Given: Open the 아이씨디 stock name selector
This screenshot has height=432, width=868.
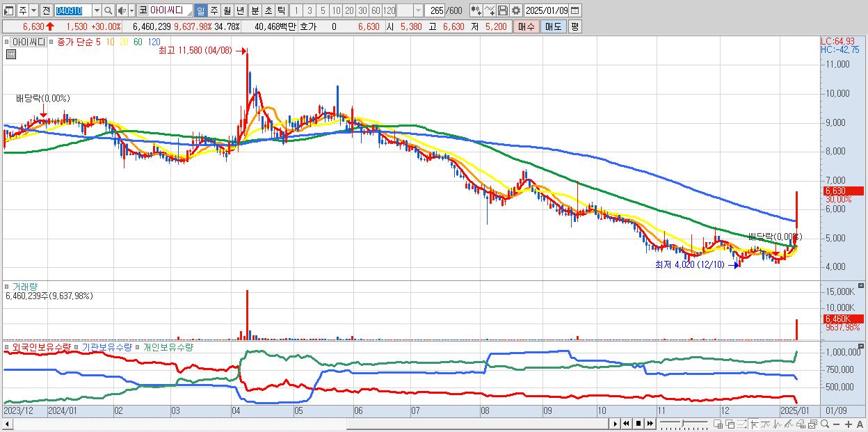Looking at the screenshot, I should pyautogui.click(x=171, y=10).
